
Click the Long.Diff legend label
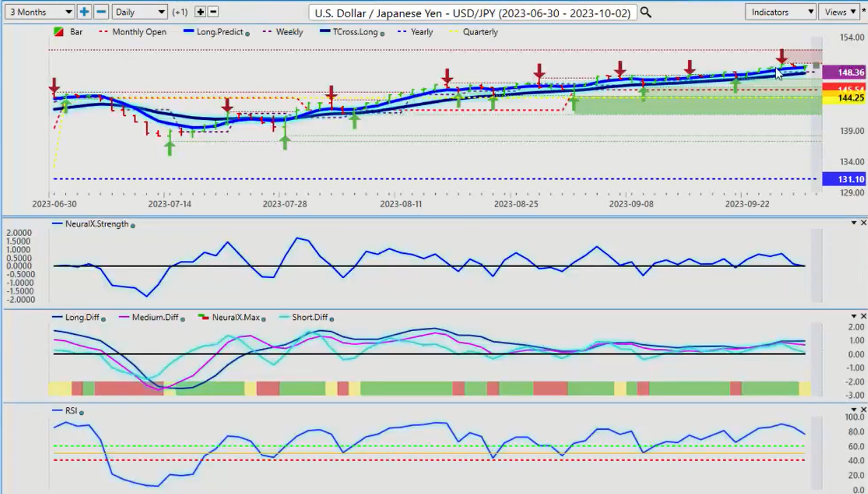[83, 317]
